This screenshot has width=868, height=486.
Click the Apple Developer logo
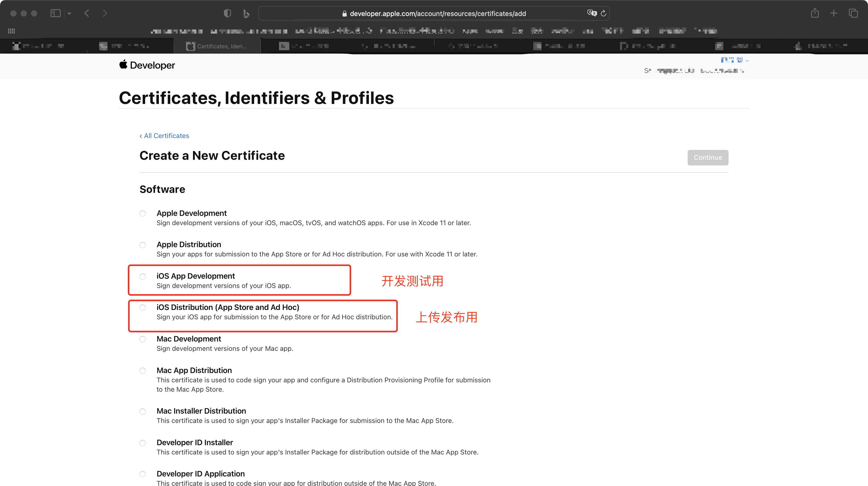click(147, 65)
